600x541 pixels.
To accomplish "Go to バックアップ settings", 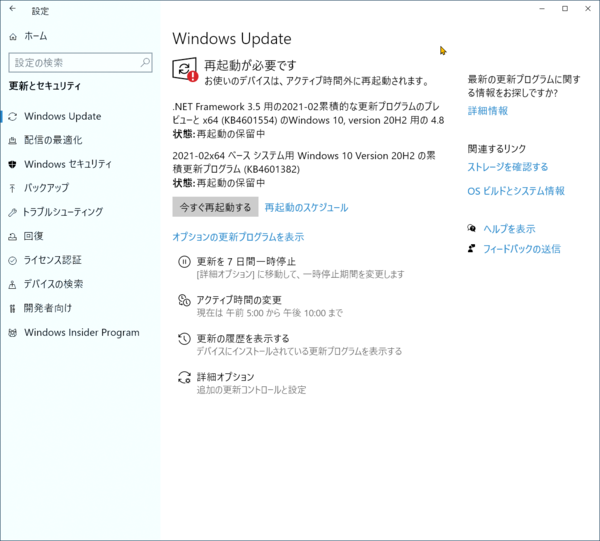I will point(46,188).
